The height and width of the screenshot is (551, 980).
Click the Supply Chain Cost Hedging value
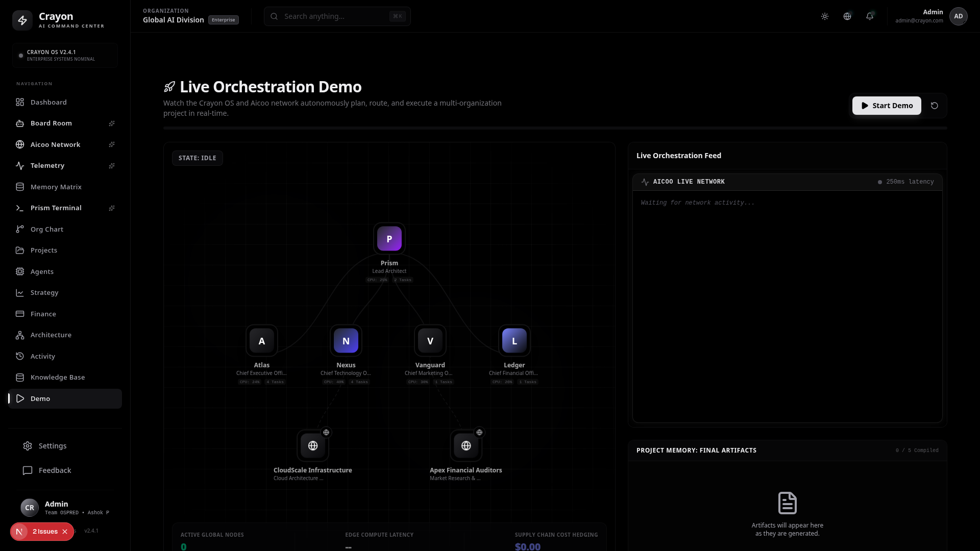click(x=528, y=546)
